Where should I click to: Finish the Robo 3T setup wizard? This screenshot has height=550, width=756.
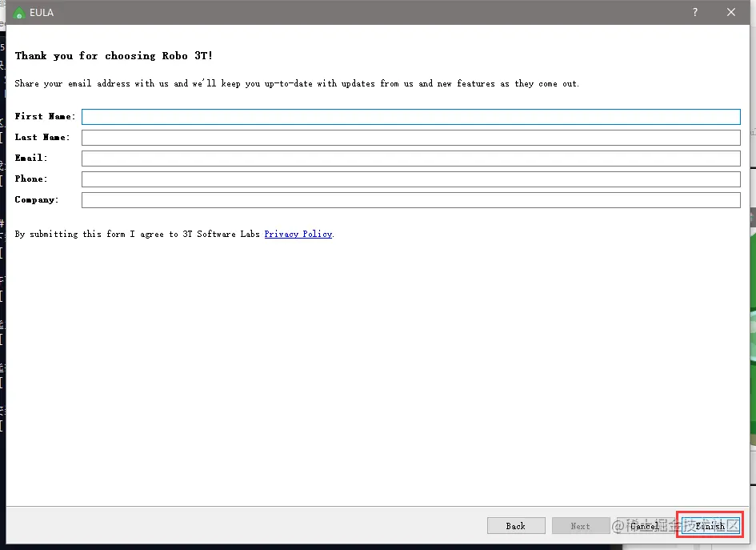[x=710, y=525]
